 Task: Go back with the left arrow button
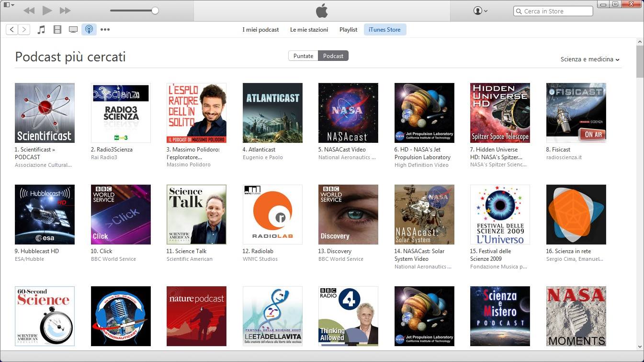[x=12, y=30]
